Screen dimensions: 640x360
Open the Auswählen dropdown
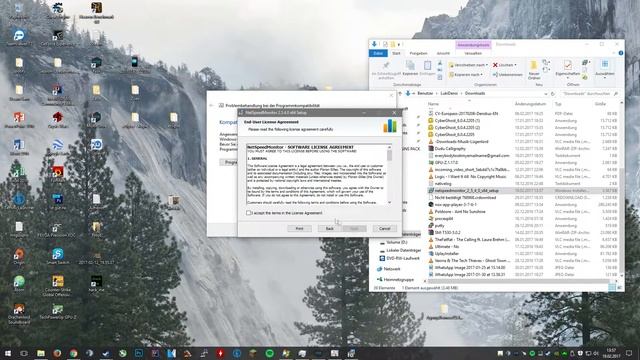604,69
